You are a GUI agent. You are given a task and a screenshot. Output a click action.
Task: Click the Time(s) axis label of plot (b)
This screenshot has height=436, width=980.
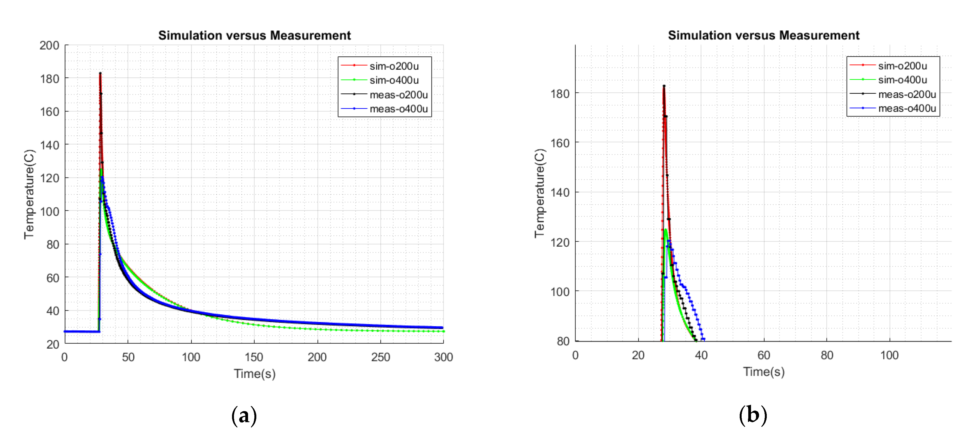pos(763,372)
